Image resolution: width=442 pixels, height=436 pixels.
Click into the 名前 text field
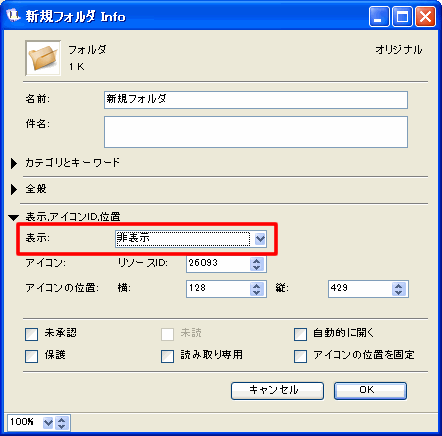(x=256, y=100)
